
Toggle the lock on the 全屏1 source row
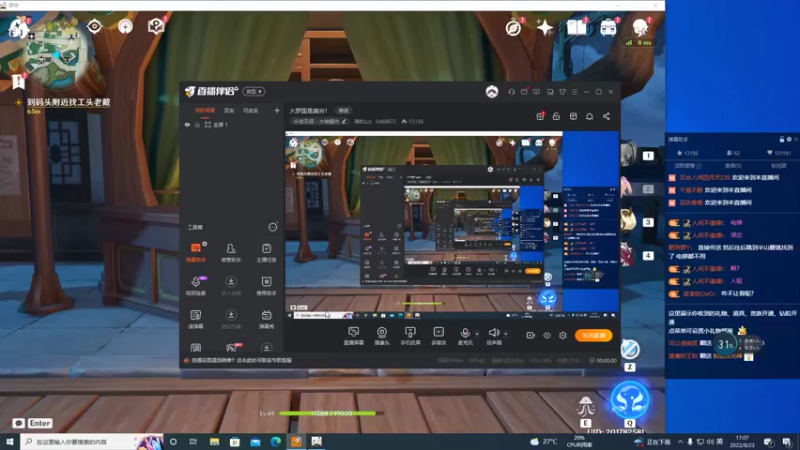click(197, 124)
